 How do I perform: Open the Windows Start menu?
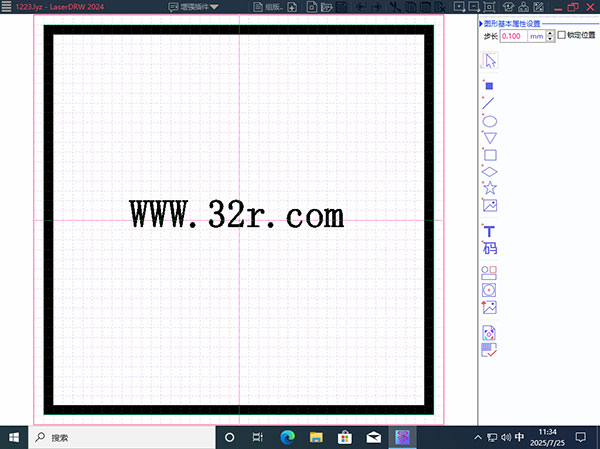[x=14, y=437]
